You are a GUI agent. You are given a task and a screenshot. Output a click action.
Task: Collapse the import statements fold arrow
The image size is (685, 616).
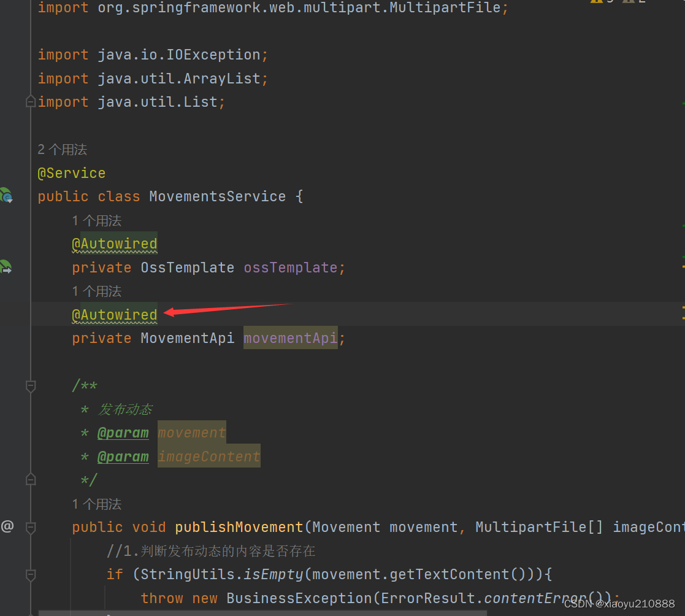click(x=30, y=101)
